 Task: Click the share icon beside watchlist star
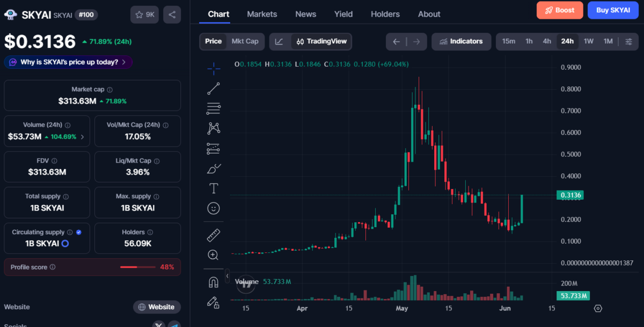click(172, 14)
